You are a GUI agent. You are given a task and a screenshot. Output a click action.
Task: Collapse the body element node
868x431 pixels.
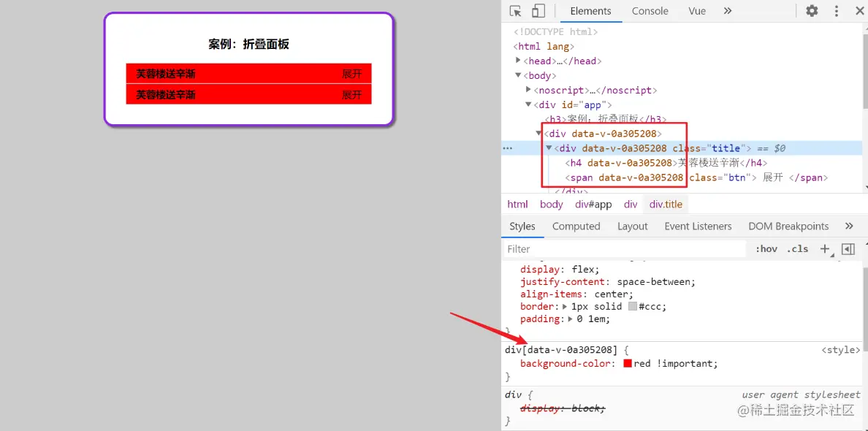coord(519,75)
